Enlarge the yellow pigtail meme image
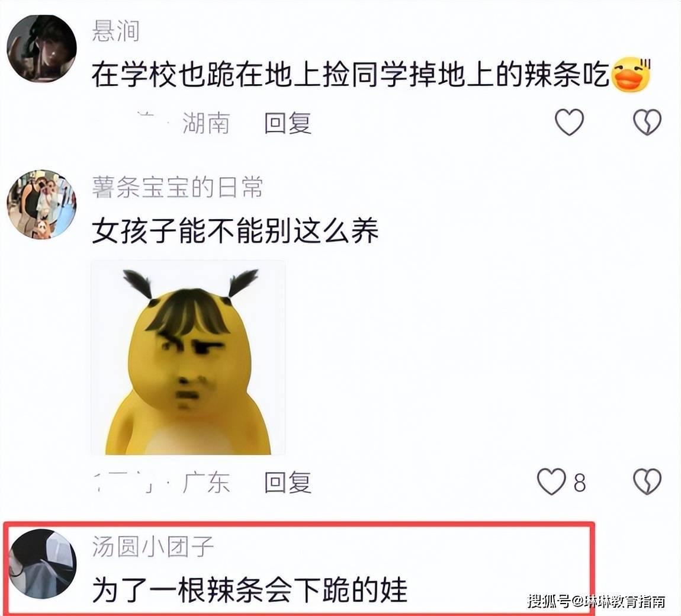 pos(188,358)
